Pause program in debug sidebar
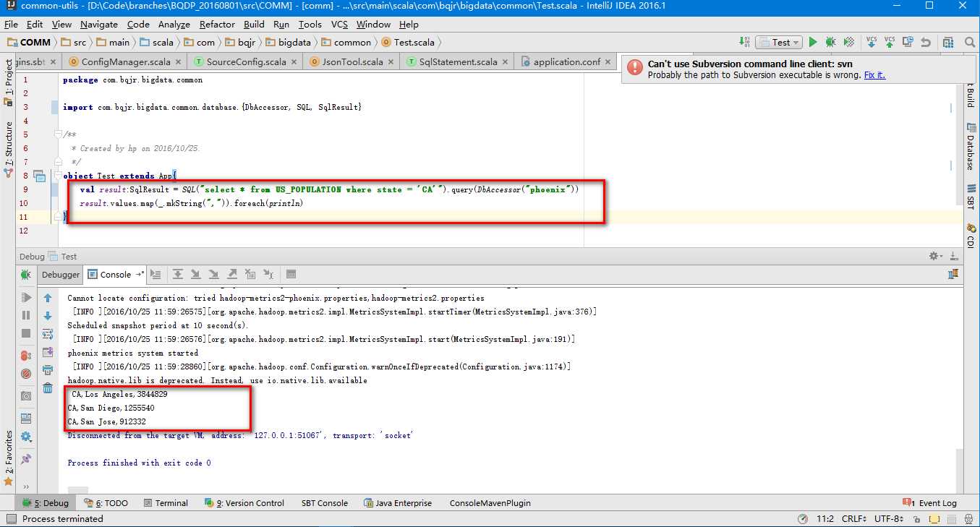 (26, 315)
